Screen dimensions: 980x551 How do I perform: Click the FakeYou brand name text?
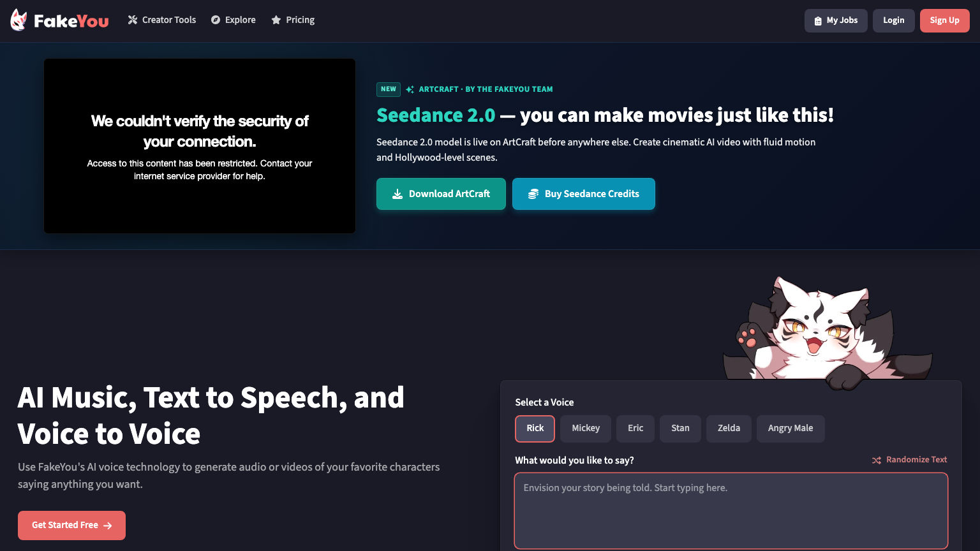(71, 21)
